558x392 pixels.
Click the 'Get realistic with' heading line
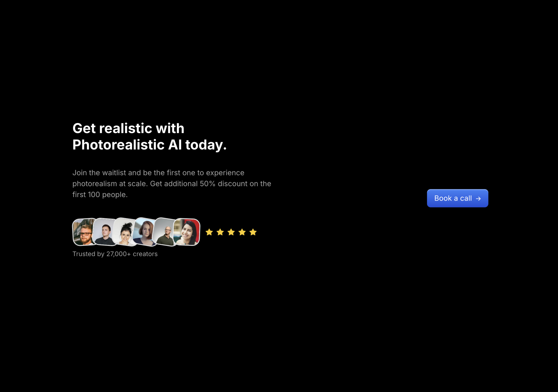point(128,128)
